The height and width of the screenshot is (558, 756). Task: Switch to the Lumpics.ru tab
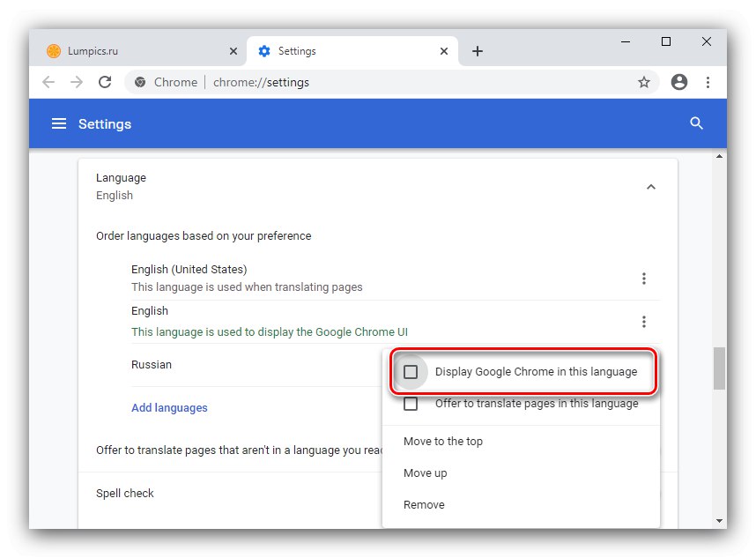tap(137, 51)
